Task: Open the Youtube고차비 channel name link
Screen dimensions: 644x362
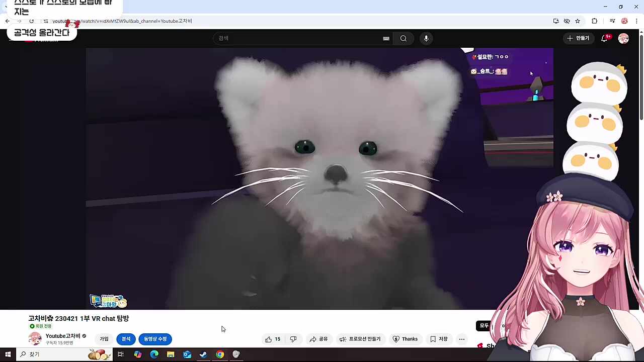Action: coord(63,336)
